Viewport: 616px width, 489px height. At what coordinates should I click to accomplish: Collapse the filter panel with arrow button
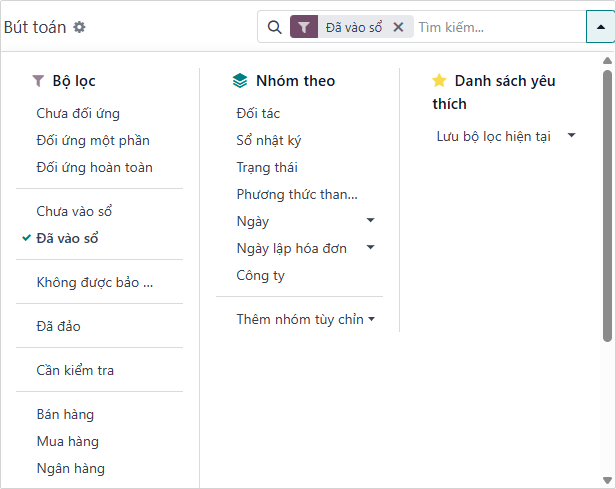[600, 27]
